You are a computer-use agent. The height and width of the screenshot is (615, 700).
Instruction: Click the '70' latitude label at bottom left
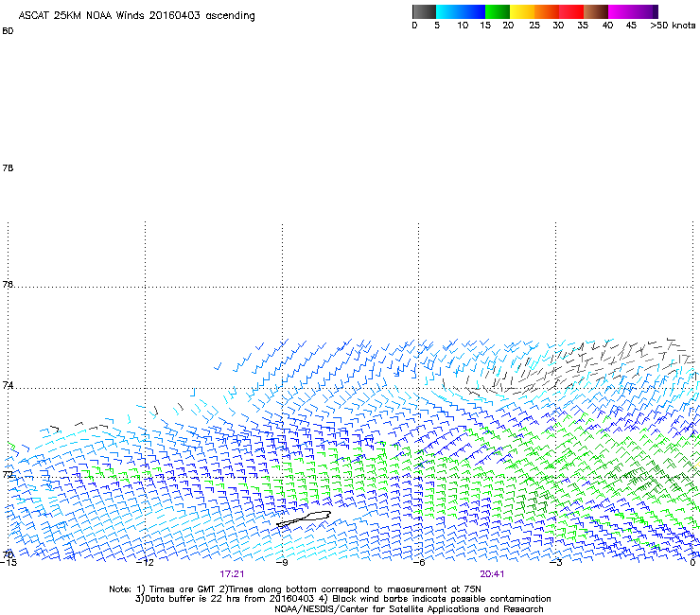[8, 554]
